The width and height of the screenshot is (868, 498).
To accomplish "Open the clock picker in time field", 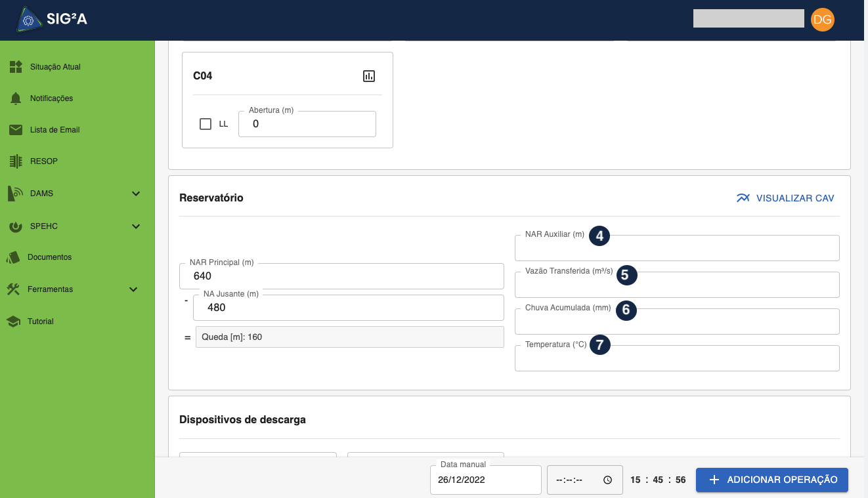I will (608, 480).
